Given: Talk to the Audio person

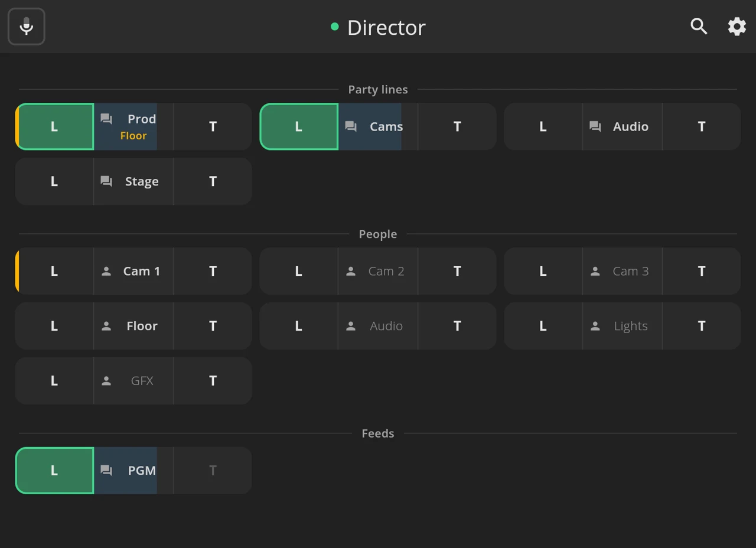Looking at the screenshot, I should pyautogui.click(x=457, y=326).
